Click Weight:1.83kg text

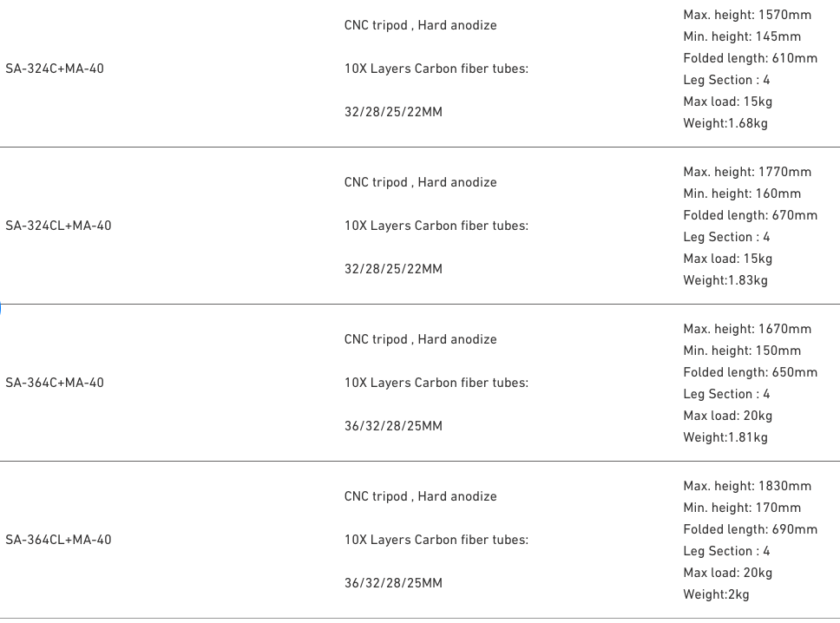[725, 280]
